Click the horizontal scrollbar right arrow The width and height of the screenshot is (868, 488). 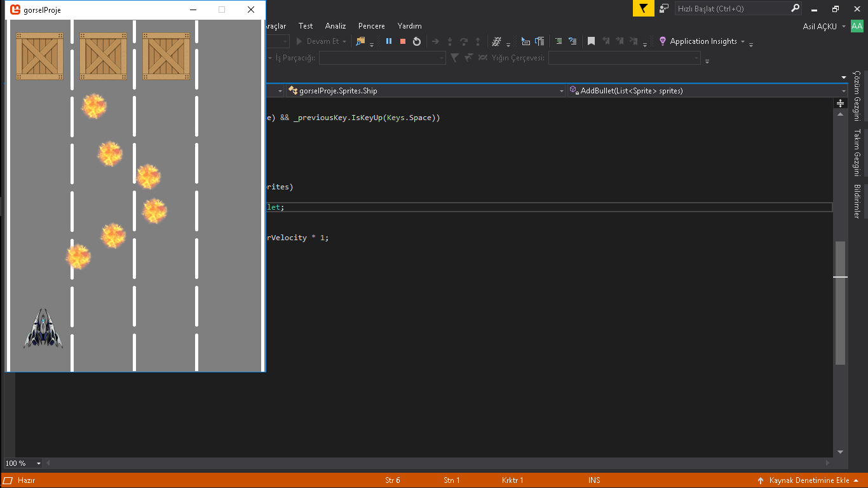click(827, 463)
